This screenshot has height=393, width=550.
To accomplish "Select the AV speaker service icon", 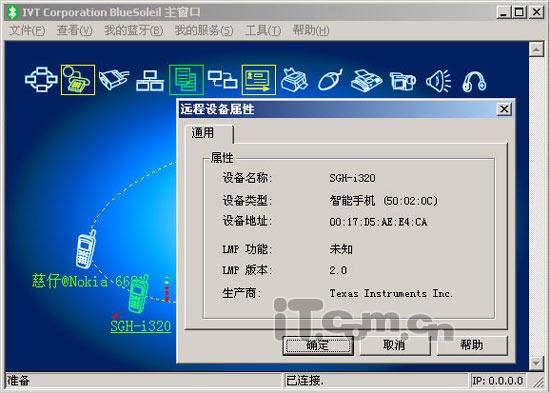I will pos(438,80).
